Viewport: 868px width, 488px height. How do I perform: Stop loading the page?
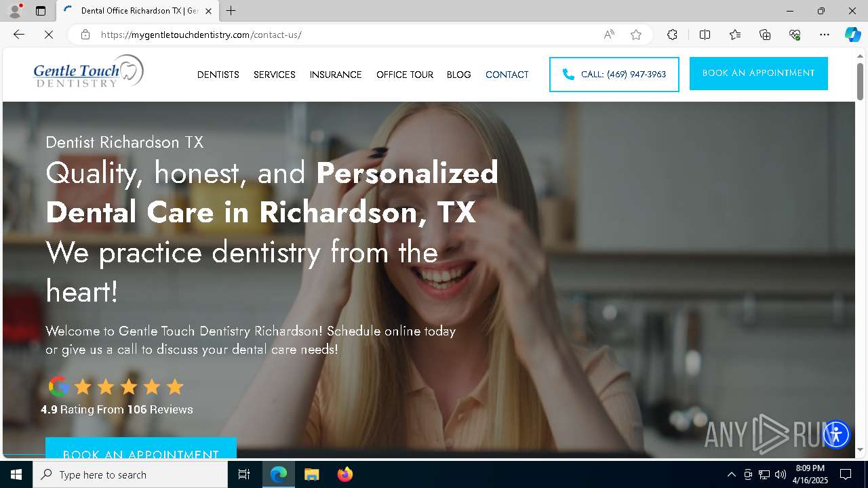[x=49, y=35]
